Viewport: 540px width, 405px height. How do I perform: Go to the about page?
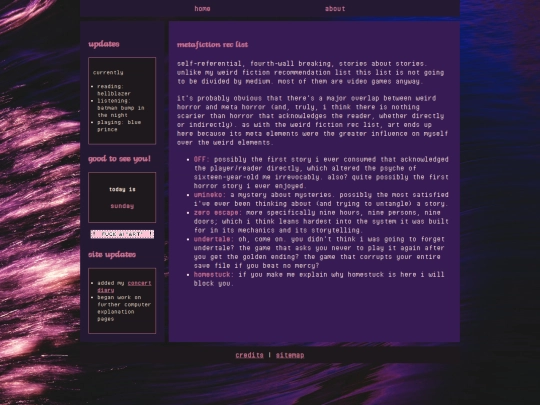pos(335,9)
